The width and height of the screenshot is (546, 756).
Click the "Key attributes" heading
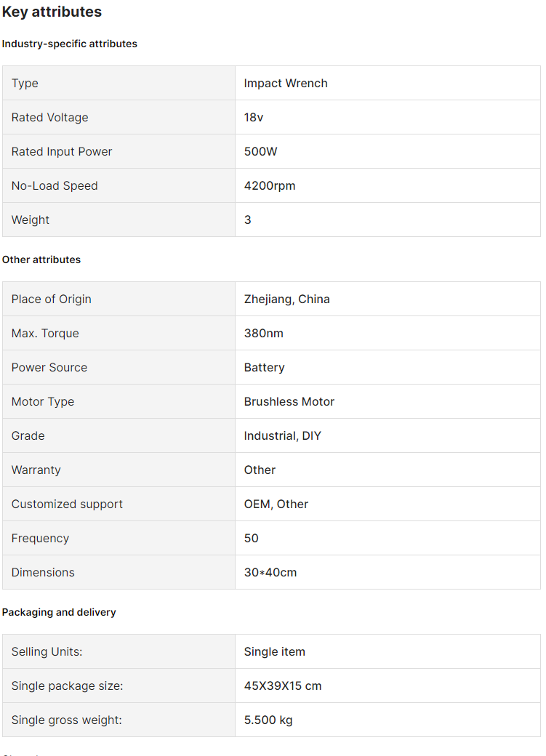[52, 12]
